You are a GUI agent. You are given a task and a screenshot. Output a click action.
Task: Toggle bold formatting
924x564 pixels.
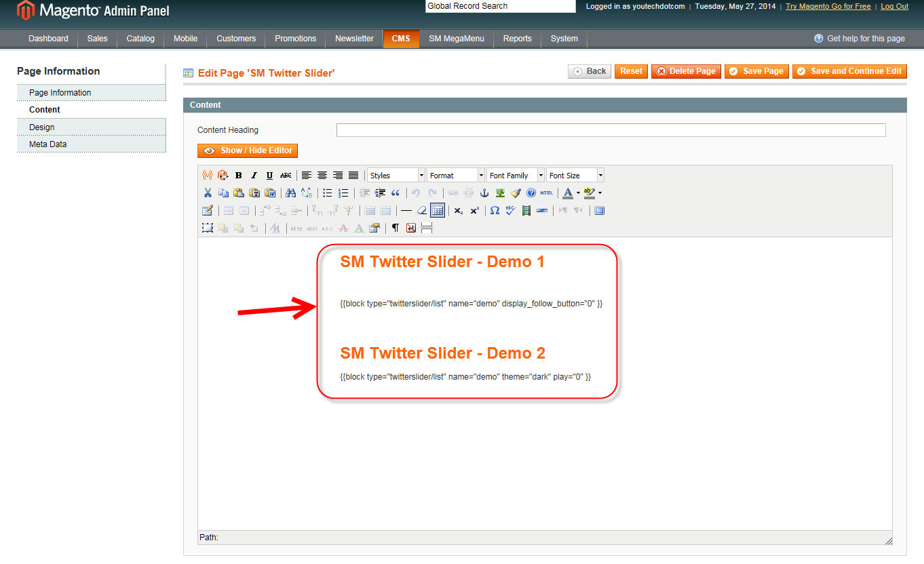tap(238, 176)
